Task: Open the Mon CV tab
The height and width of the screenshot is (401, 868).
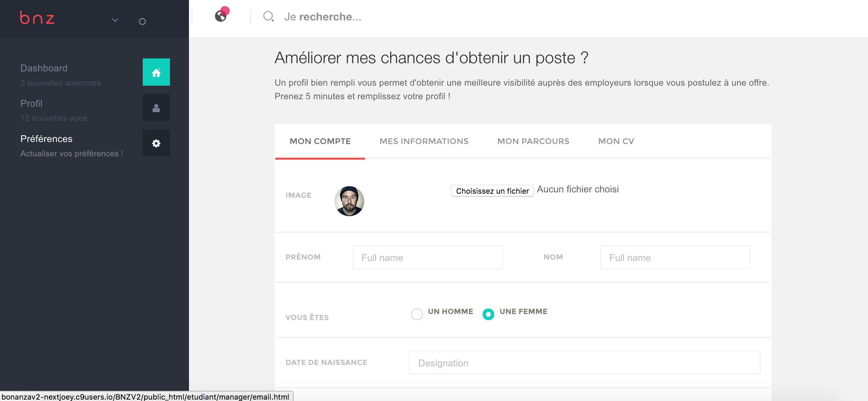Action: (616, 141)
